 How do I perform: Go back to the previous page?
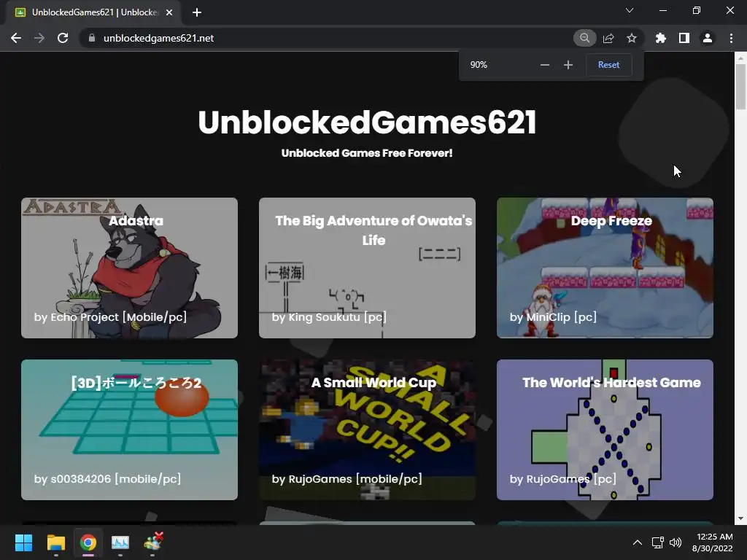pyautogui.click(x=16, y=38)
